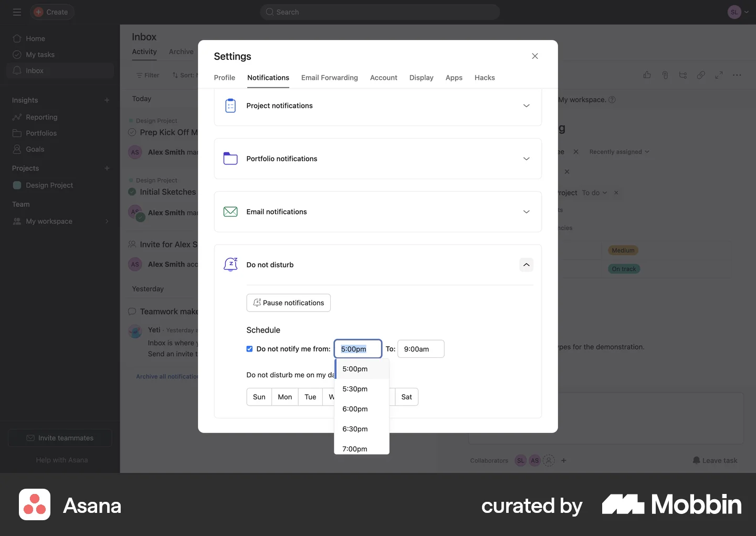756x536 pixels.
Task: Click the plus next to Insights
Action: click(x=107, y=100)
